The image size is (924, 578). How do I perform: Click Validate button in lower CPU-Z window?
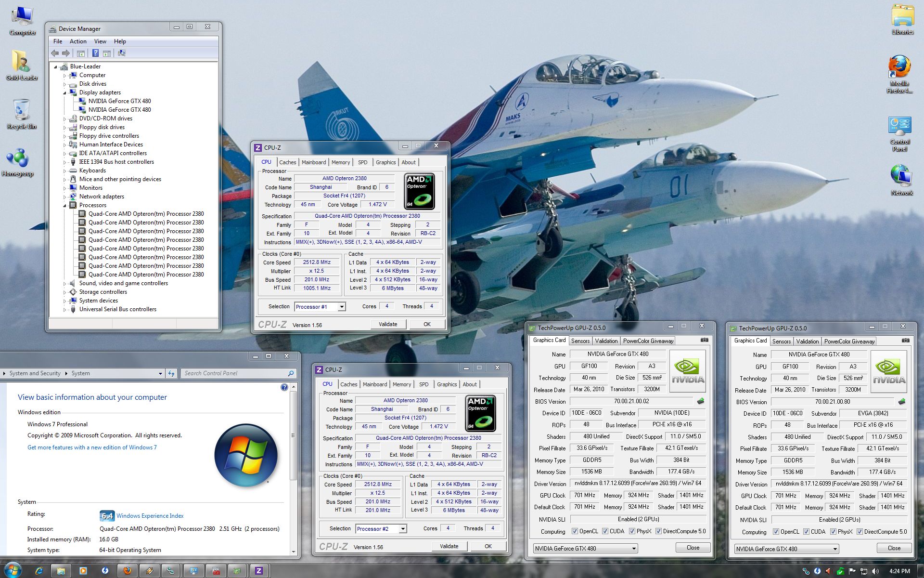[x=449, y=546]
